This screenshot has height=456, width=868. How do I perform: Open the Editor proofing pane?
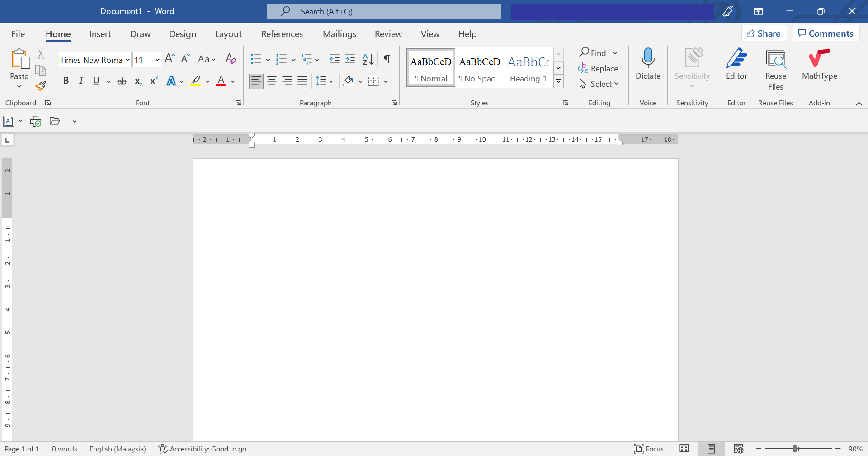click(736, 64)
